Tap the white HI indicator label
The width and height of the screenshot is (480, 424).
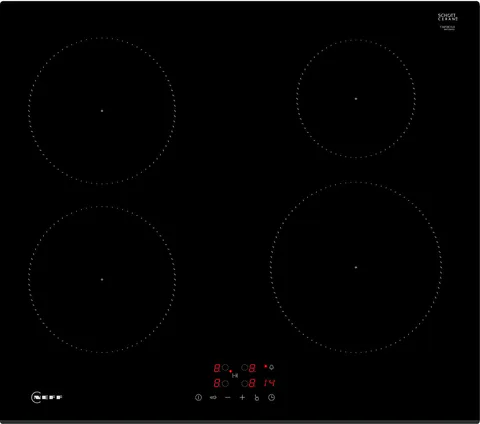[x=235, y=376]
